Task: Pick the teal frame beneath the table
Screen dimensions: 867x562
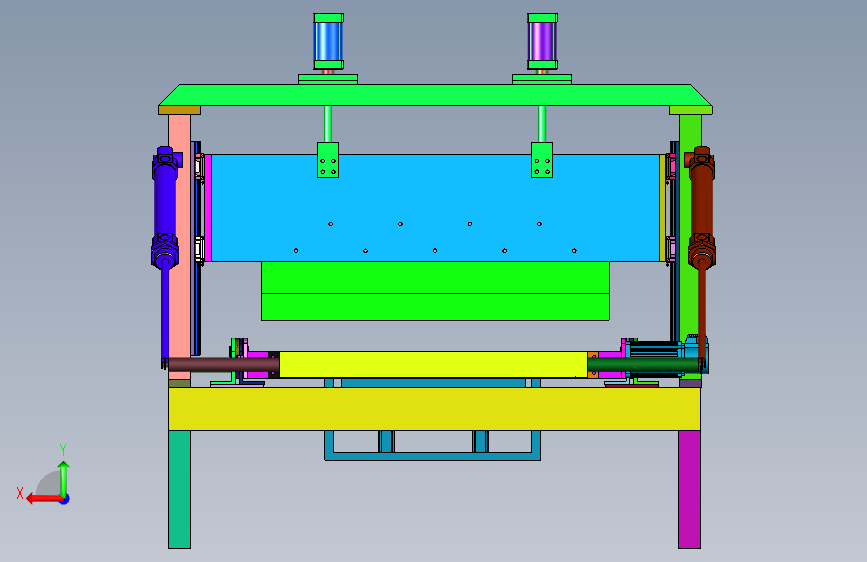Action: (x=432, y=456)
